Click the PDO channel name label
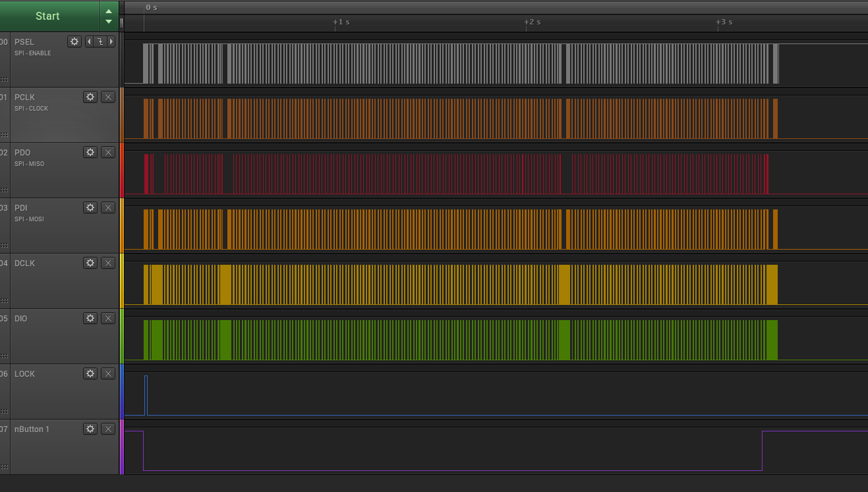Screen dimensions: 868x492 22,153
